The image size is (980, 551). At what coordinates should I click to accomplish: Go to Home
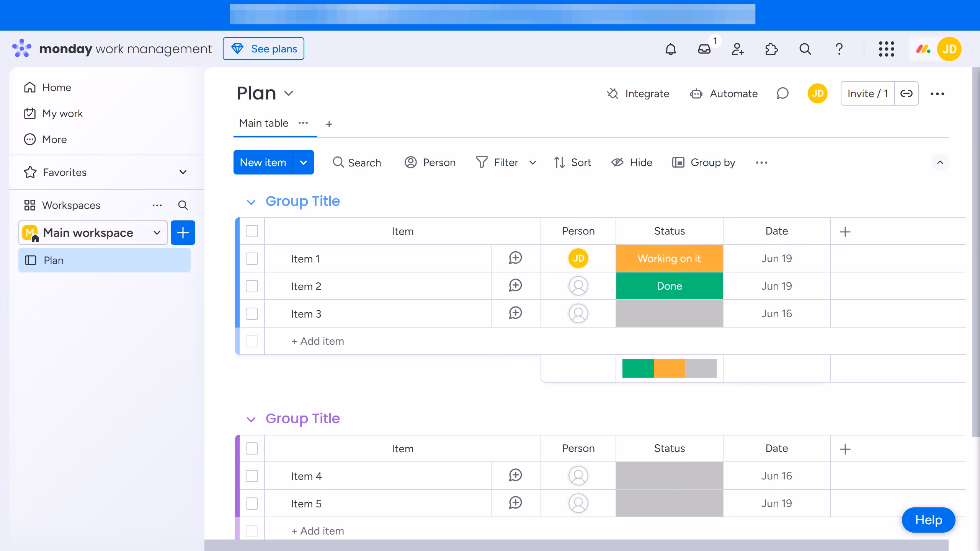(x=47, y=87)
